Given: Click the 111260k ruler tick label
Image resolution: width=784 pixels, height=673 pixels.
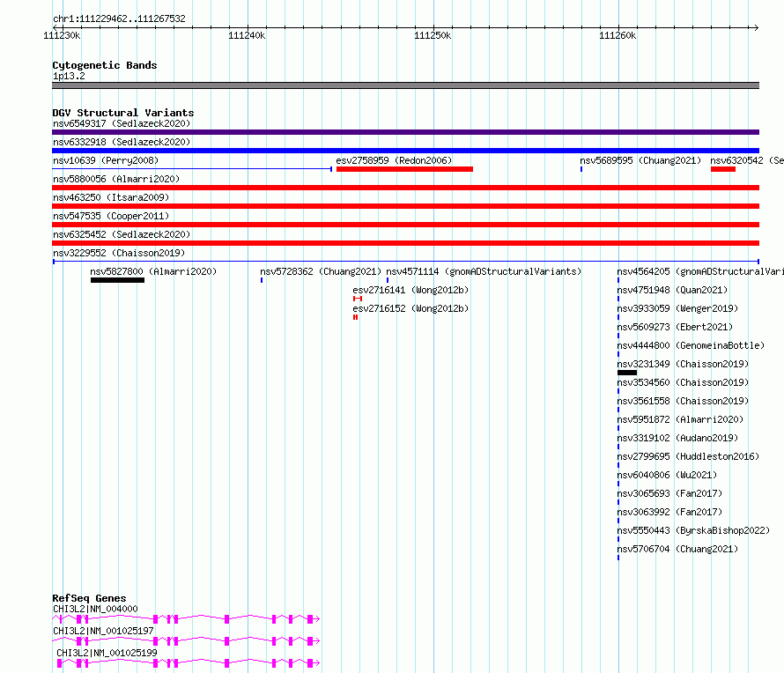Looking at the screenshot, I should pos(618,35).
